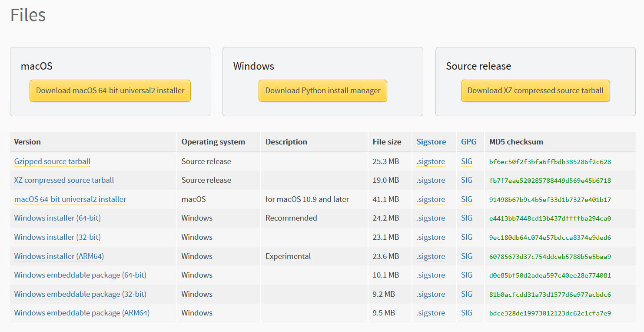
Task: Select the checksum starting with 91498b67
Action: [x=550, y=200]
